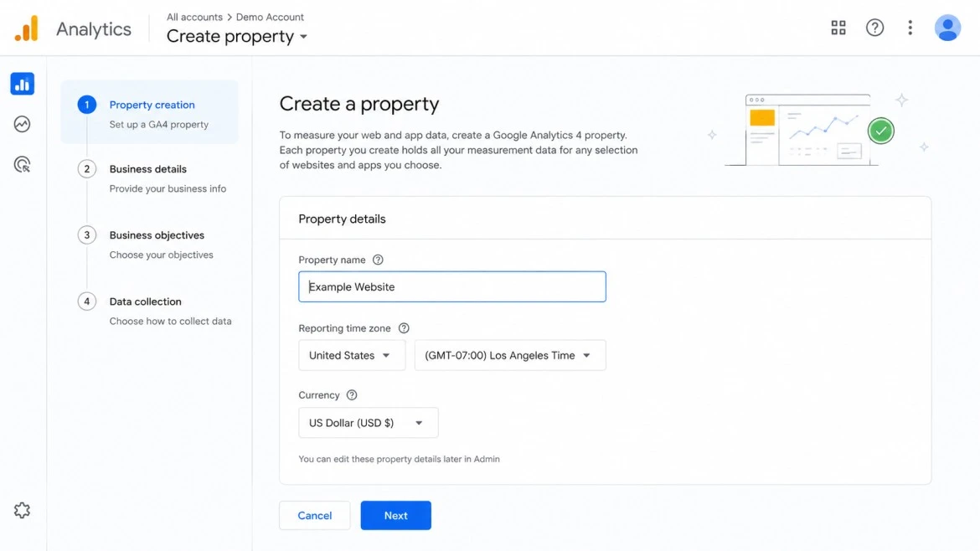The width and height of the screenshot is (980, 551).
Task: Click 'Choose how to collect data' subtitle
Action: 170,321
